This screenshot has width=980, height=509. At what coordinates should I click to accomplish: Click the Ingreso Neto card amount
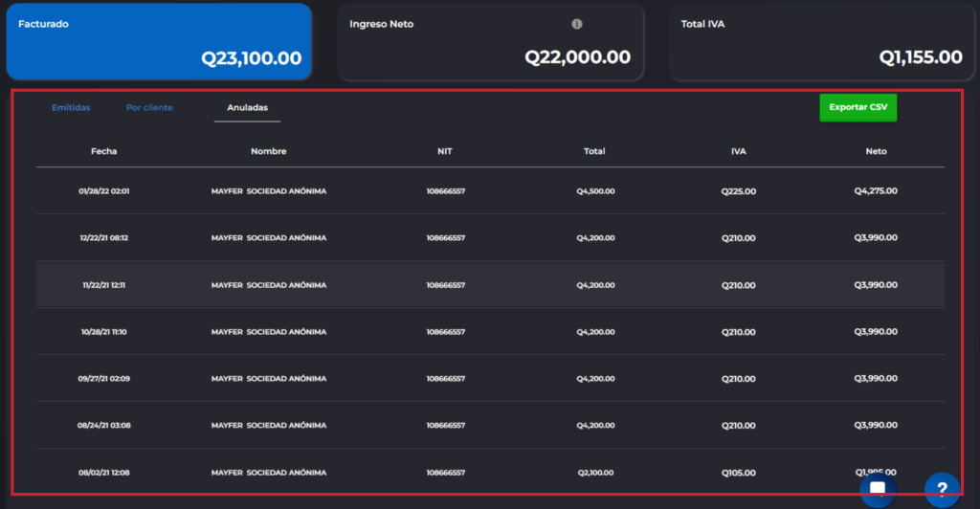pos(577,57)
